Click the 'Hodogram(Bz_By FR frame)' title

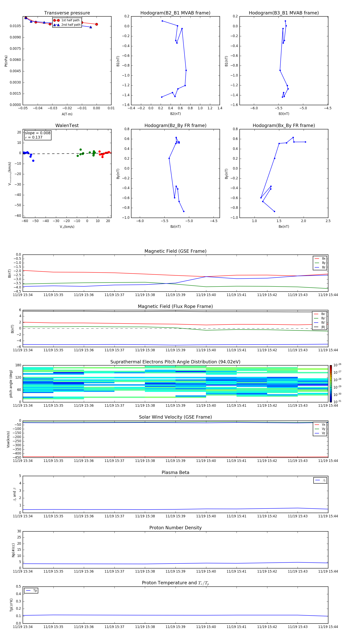pyautogui.click(x=175, y=125)
